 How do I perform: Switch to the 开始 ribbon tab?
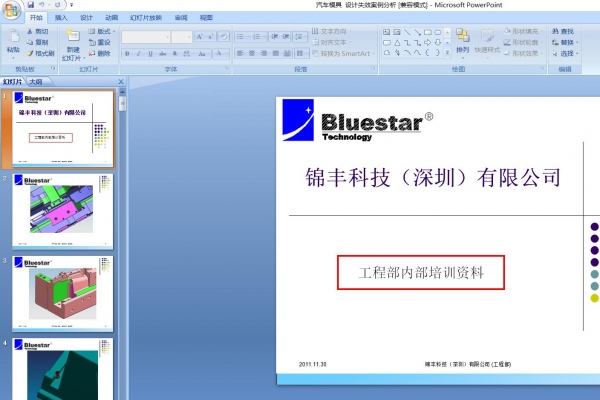(36, 18)
